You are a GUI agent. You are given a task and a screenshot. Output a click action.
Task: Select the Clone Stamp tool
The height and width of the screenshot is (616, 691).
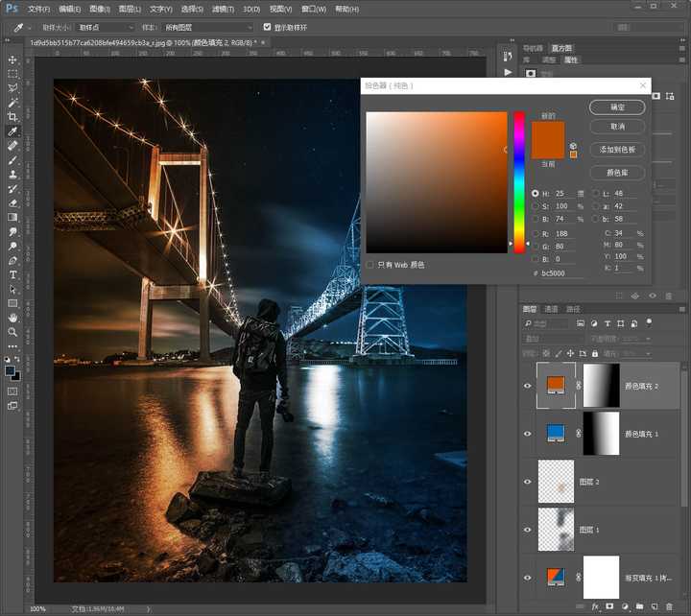[x=12, y=175]
